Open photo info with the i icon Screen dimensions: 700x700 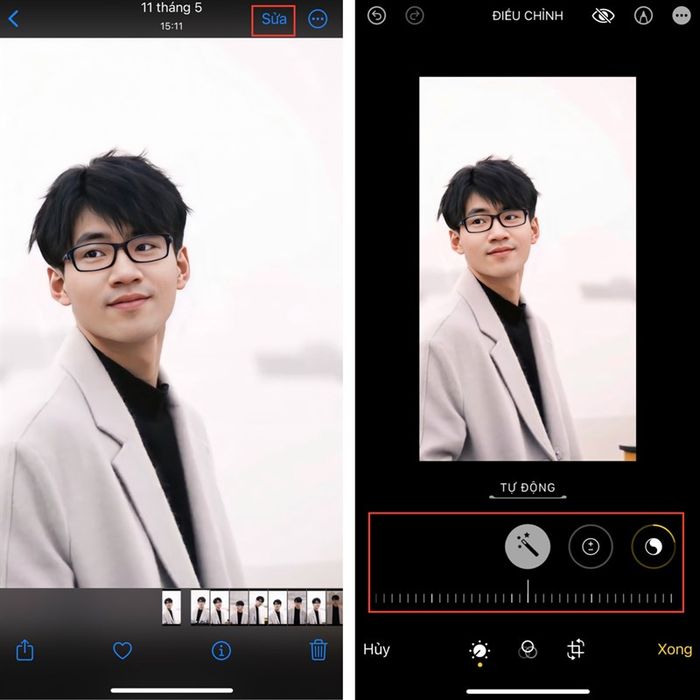tap(221, 650)
